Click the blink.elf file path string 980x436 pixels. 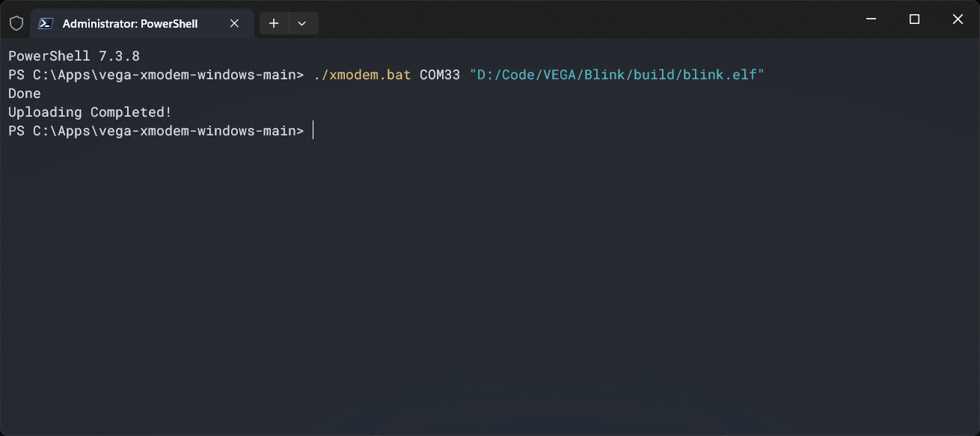(616, 75)
